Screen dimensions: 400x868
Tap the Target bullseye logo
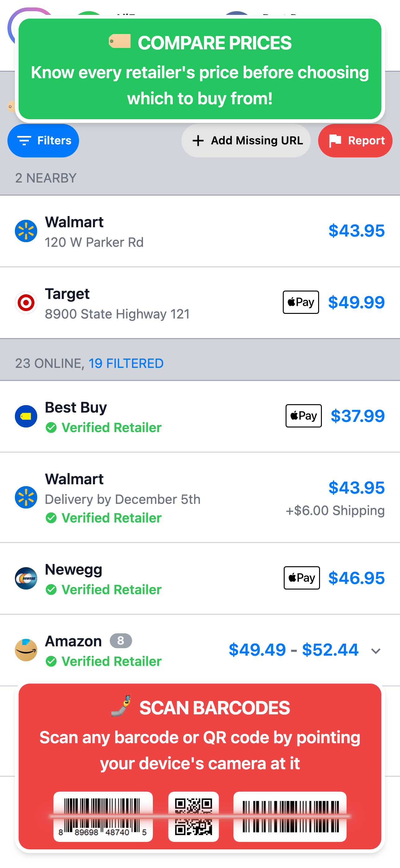[x=26, y=303]
